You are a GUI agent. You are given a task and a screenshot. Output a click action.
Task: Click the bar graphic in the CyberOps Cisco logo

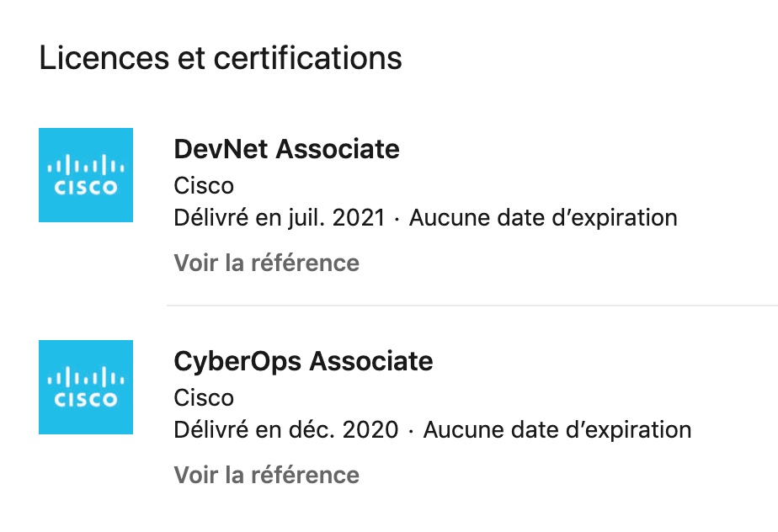(x=86, y=376)
